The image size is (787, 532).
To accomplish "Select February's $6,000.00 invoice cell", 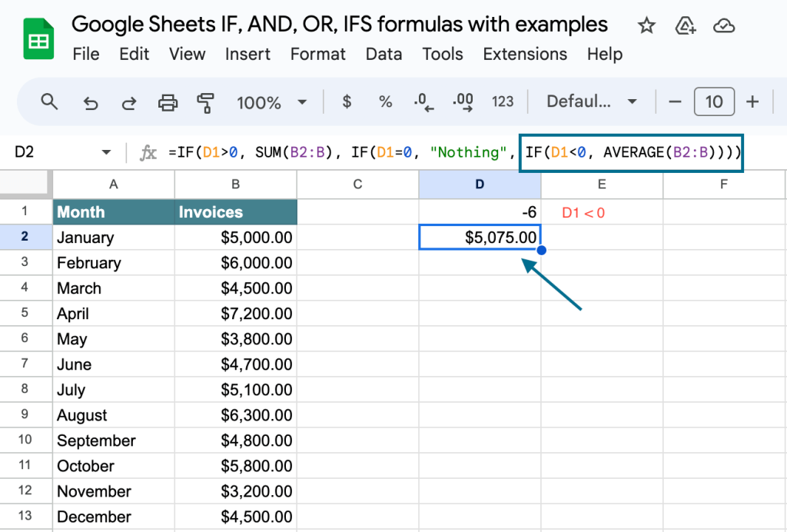I will [x=235, y=262].
